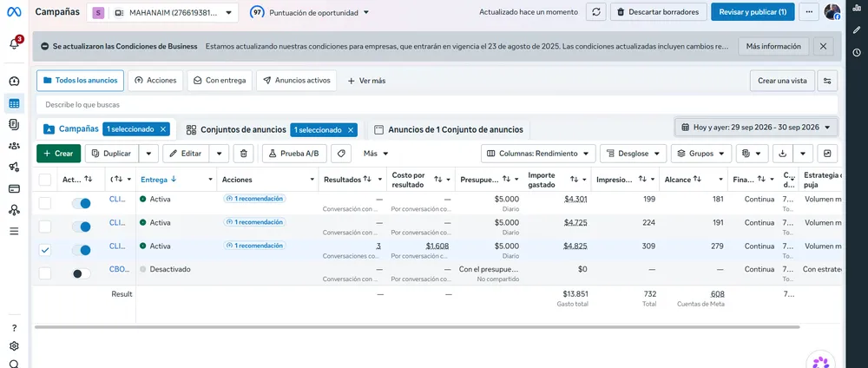Open the export options dropdown arrow
The height and width of the screenshot is (368, 868).
(x=803, y=154)
